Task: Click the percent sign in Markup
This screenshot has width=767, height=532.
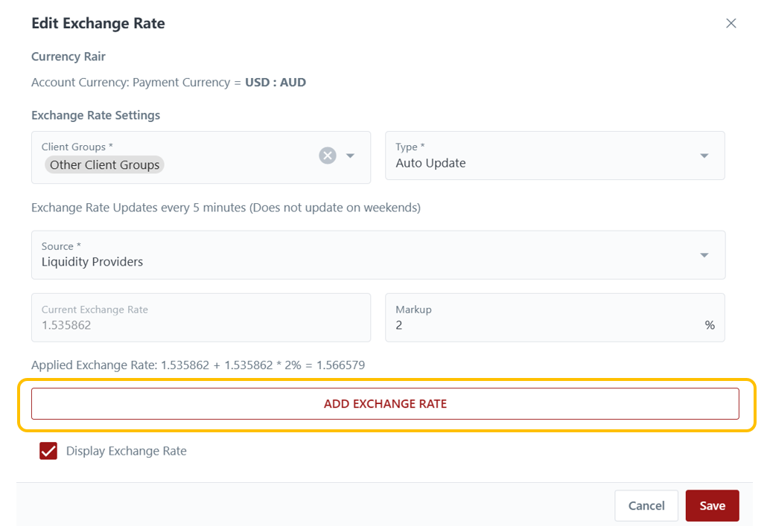Action: 709,325
